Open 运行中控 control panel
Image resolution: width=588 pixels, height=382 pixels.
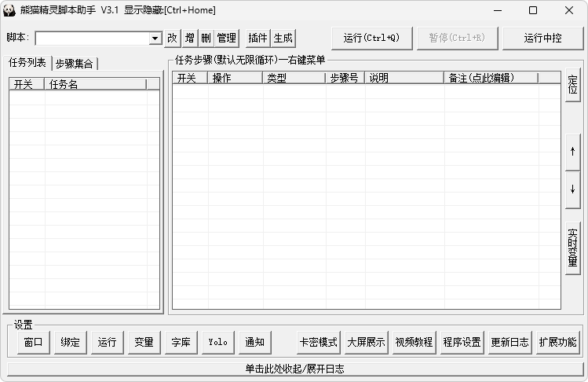coord(542,38)
